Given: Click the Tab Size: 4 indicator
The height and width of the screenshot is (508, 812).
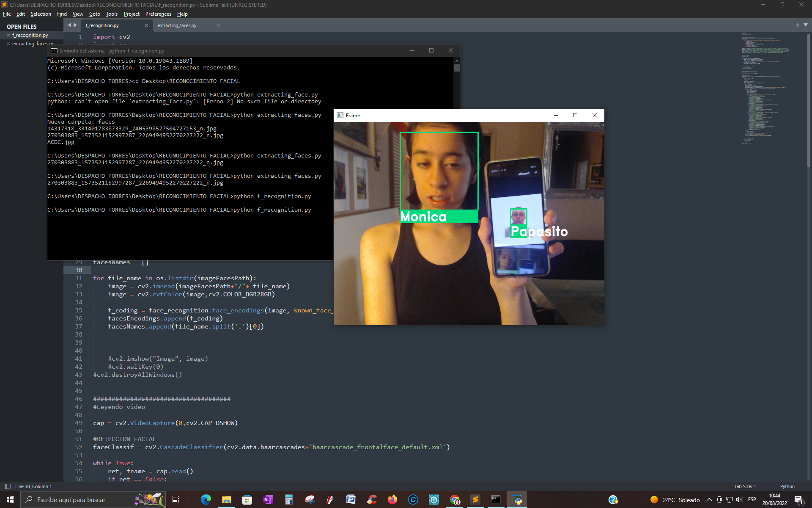Looking at the screenshot, I should (744, 486).
